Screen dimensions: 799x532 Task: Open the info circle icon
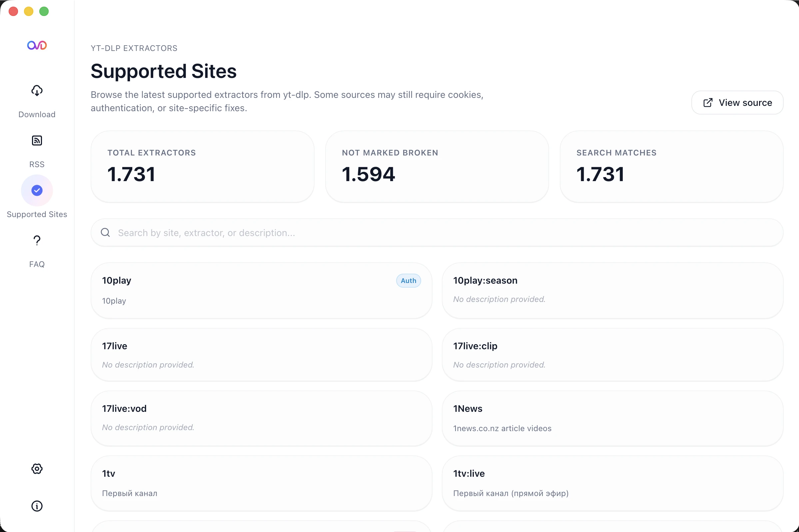tap(37, 506)
